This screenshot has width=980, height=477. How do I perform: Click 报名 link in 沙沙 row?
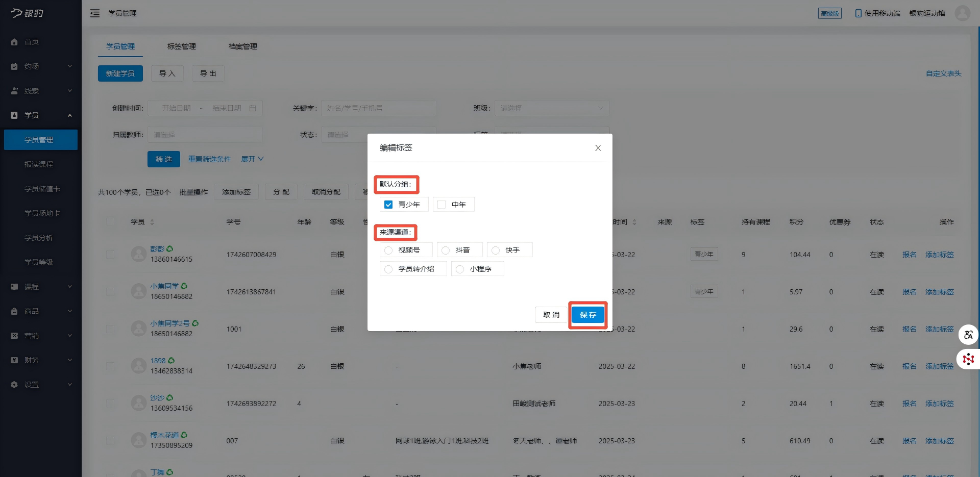pos(910,404)
